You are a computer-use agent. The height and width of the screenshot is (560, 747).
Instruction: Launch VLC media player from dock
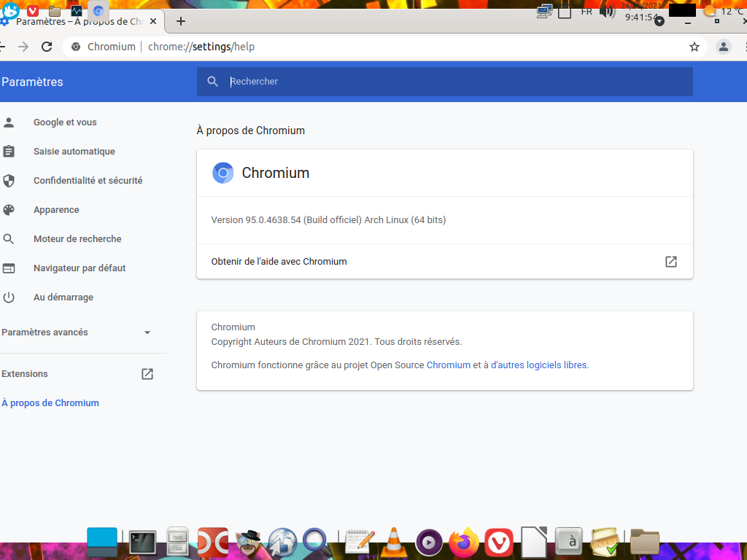pos(393,542)
